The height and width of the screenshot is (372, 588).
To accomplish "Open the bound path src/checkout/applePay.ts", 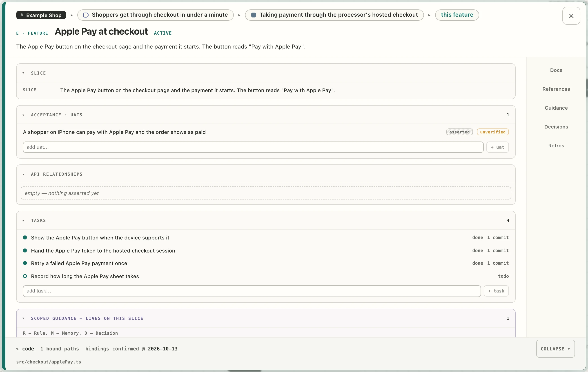I will [x=49, y=362].
